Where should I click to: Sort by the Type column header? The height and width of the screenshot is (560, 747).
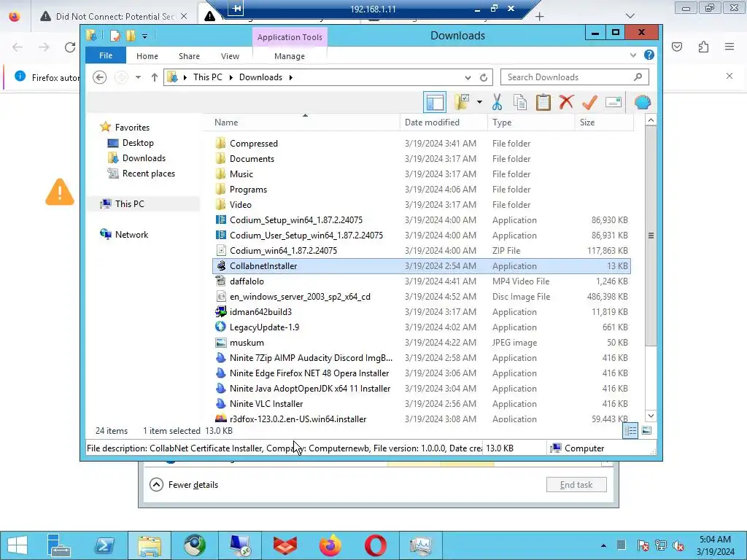(531, 122)
